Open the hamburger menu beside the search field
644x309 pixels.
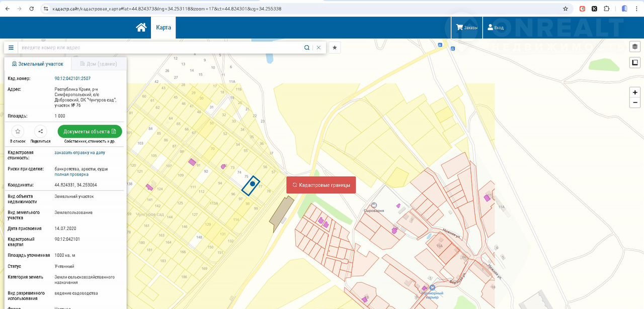point(11,48)
